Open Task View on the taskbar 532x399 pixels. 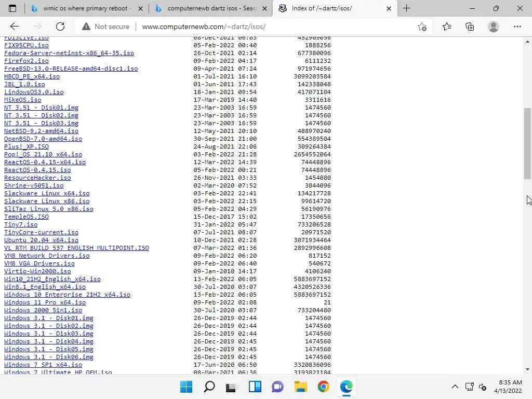[231, 387]
